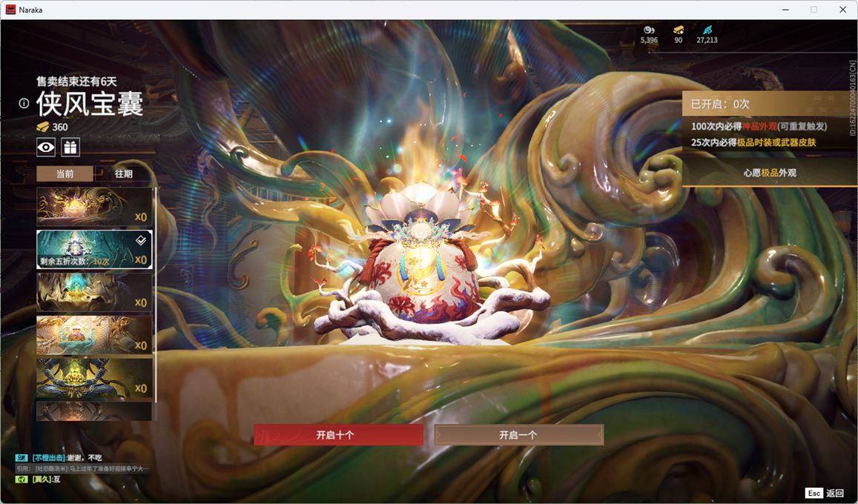858x504 pixels.
Task: Click the checkmark badge on selected treasure
Action: coord(141,239)
